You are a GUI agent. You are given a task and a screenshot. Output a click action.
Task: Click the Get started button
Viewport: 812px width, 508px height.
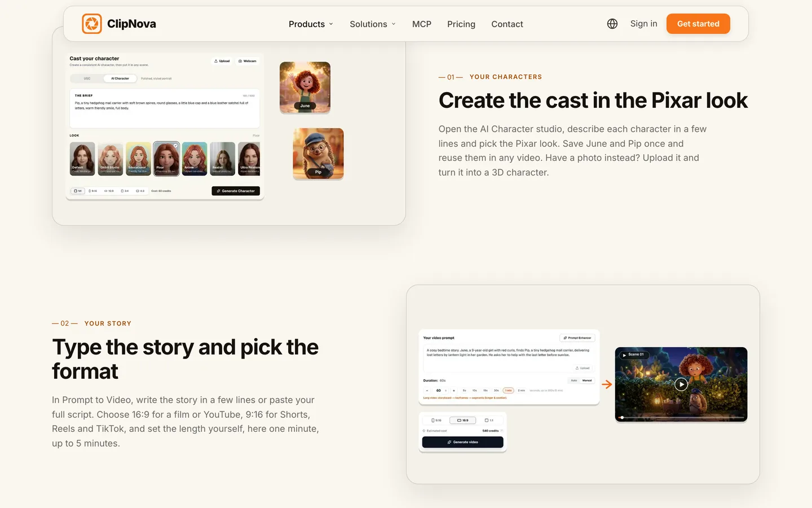[x=698, y=24]
